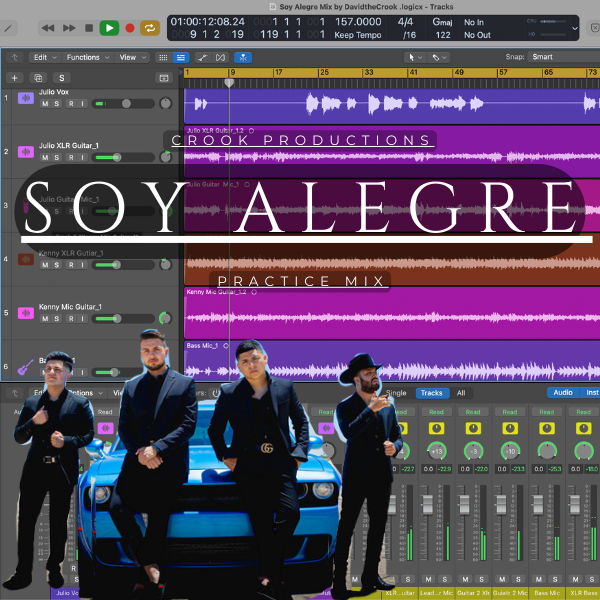Stop playback with the Stop button
The height and width of the screenshot is (600, 600).
point(89,28)
